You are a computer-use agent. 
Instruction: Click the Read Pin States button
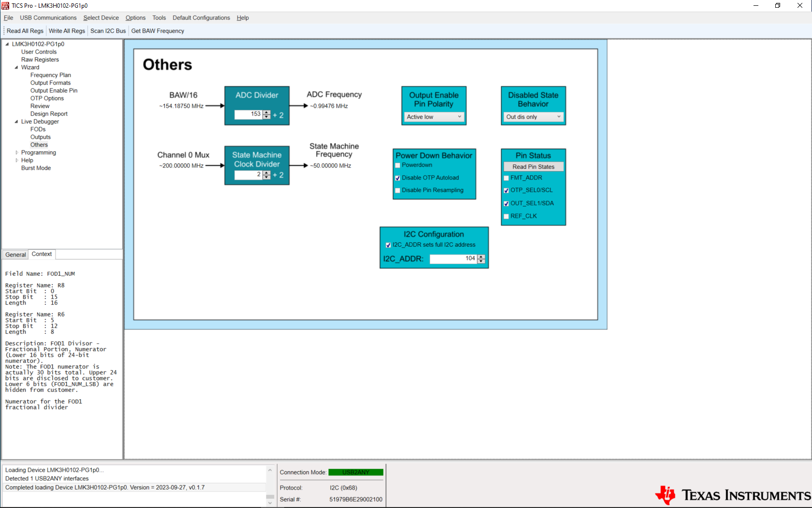tap(533, 167)
